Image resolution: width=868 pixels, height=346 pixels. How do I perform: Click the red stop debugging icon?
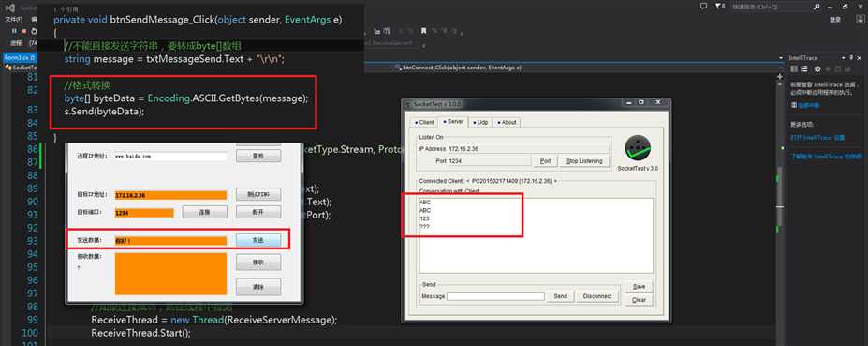(24, 31)
